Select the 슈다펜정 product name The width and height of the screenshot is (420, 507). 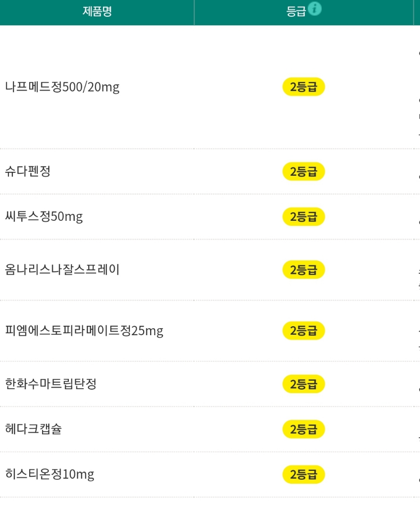tap(28, 171)
